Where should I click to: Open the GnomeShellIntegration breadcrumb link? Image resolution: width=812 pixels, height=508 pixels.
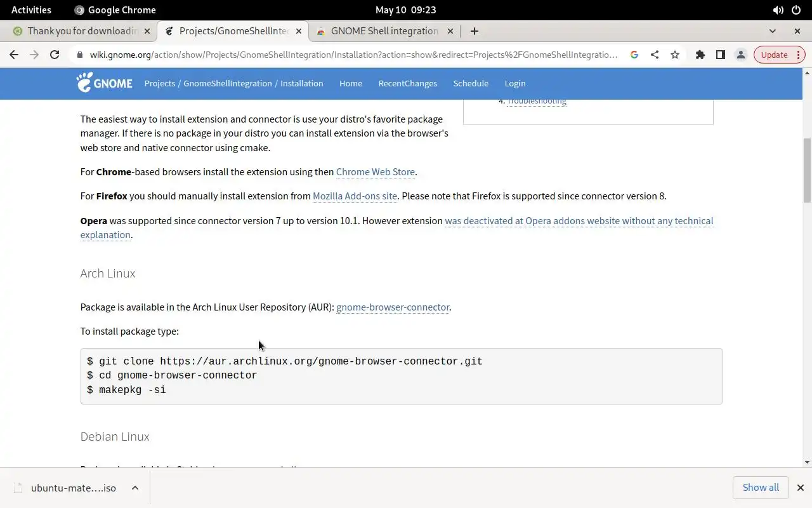pyautogui.click(x=228, y=83)
